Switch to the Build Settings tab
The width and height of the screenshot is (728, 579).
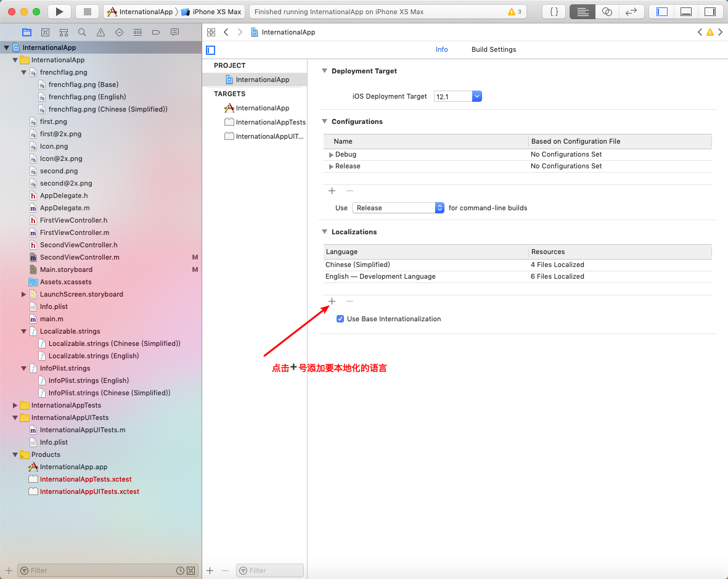tap(494, 49)
